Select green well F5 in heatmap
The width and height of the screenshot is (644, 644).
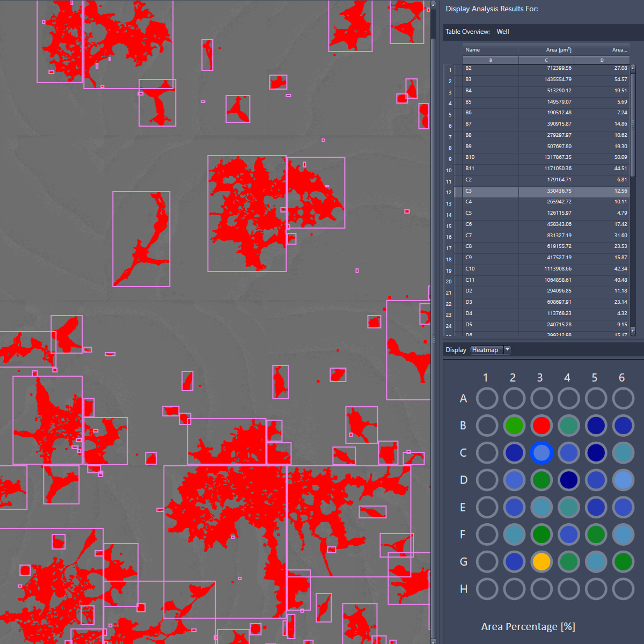pos(596,535)
